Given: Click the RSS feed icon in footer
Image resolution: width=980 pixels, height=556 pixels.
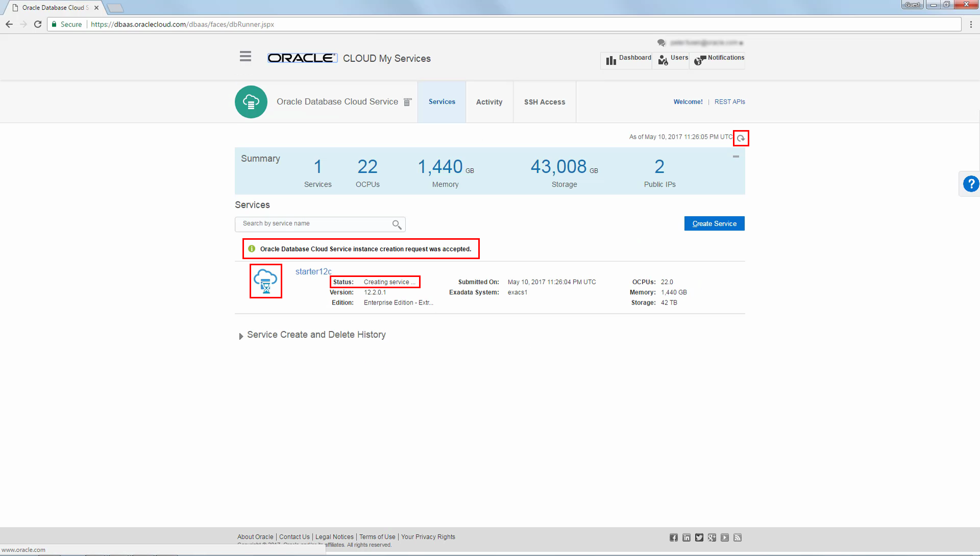Looking at the screenshot, I should point(738,538).
